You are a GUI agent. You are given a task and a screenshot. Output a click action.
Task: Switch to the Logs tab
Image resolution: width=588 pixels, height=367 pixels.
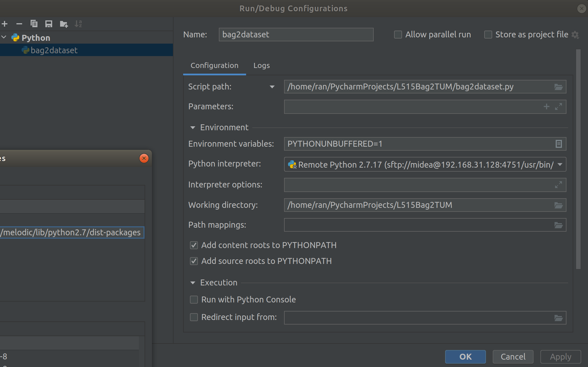tap(261, 66)
